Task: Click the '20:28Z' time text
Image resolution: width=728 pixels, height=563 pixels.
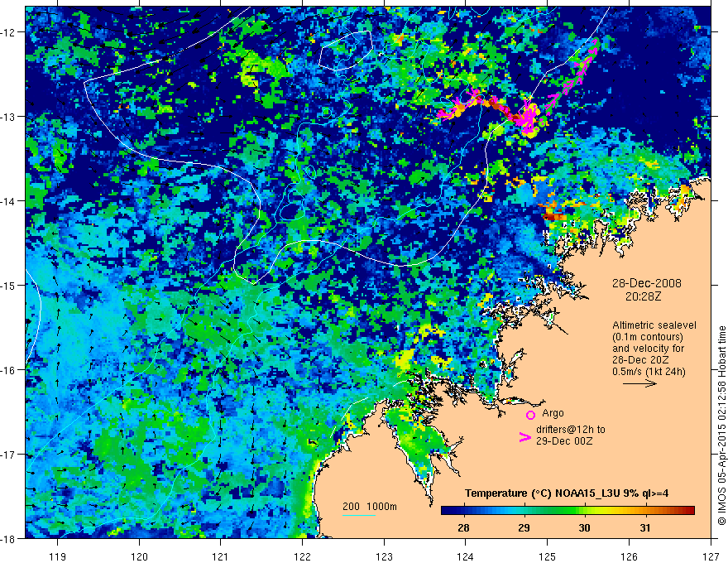Action: 643,296
